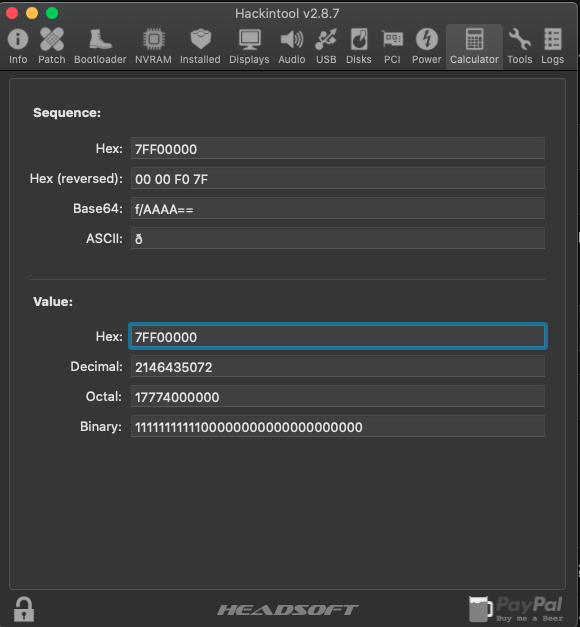
Task: Click the Hackintool v2.8.7 window title
Action: pyautogui.click(x=287, y=14)
